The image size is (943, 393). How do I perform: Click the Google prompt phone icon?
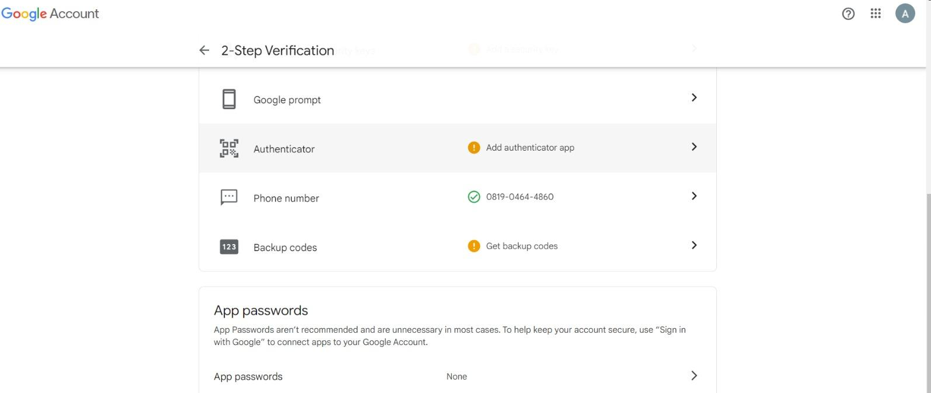tap(229, 99)
